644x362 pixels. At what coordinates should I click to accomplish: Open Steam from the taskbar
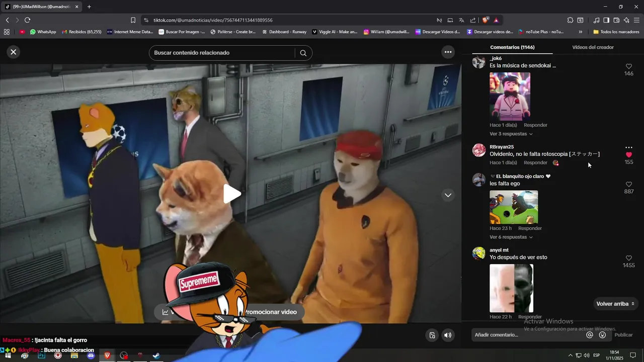coord(156,355)
